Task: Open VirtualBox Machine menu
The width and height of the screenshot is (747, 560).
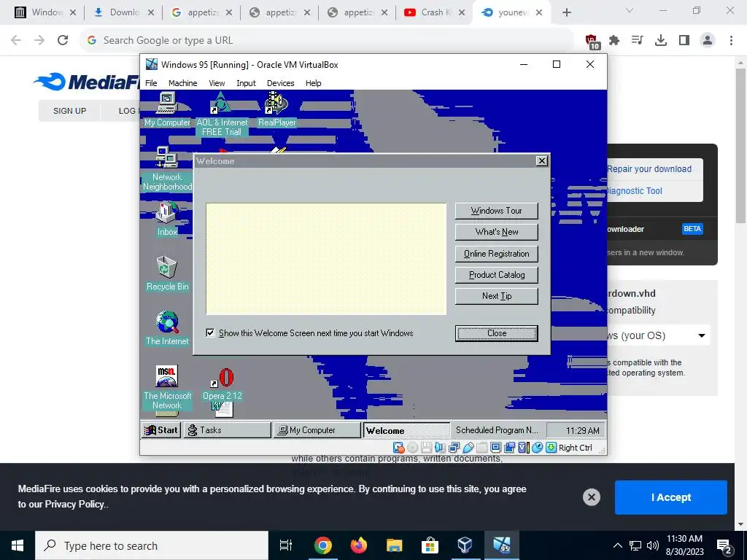Action: 182,83
